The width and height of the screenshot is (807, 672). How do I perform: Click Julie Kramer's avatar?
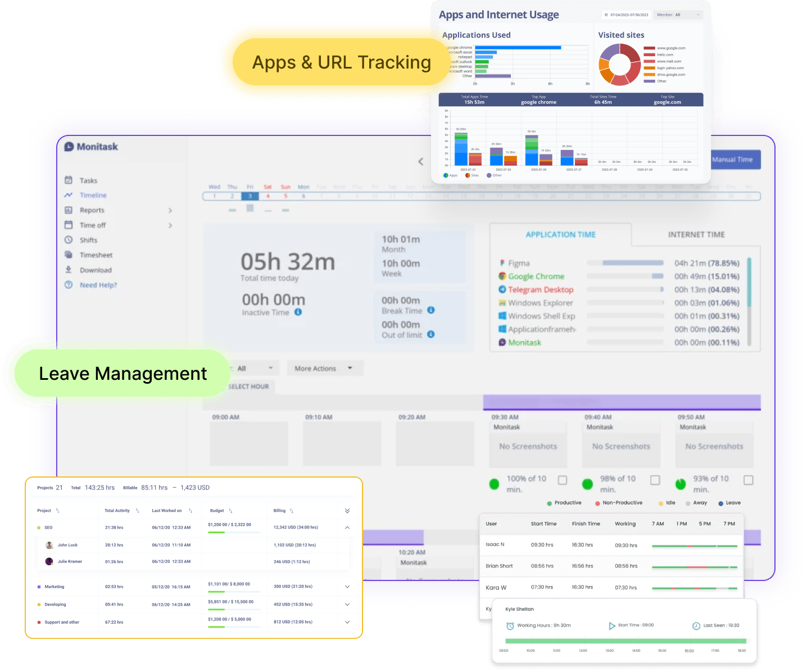(x=49, y=561)
